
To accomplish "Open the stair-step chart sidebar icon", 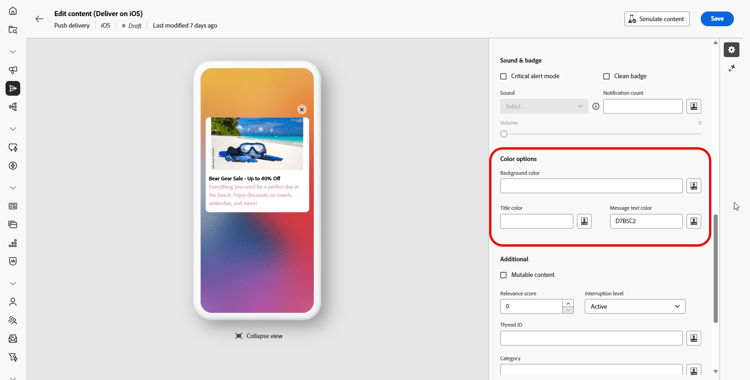I will 13,243.
